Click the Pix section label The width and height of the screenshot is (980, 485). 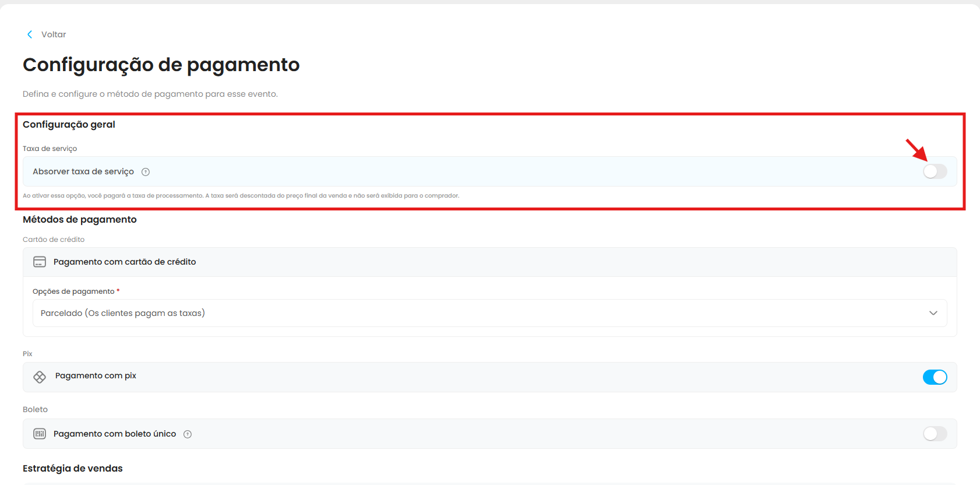click(27, 354)
